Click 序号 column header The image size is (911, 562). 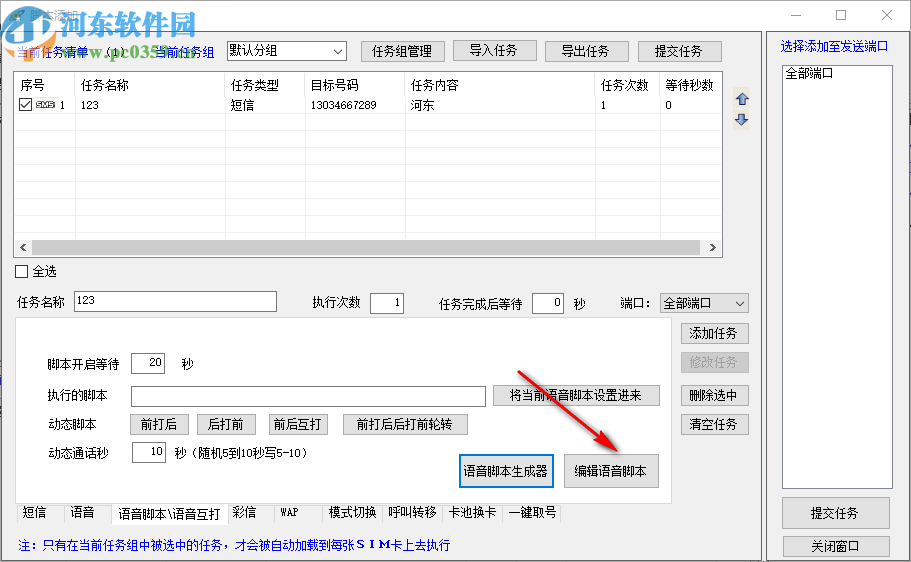tap(45, 85)
